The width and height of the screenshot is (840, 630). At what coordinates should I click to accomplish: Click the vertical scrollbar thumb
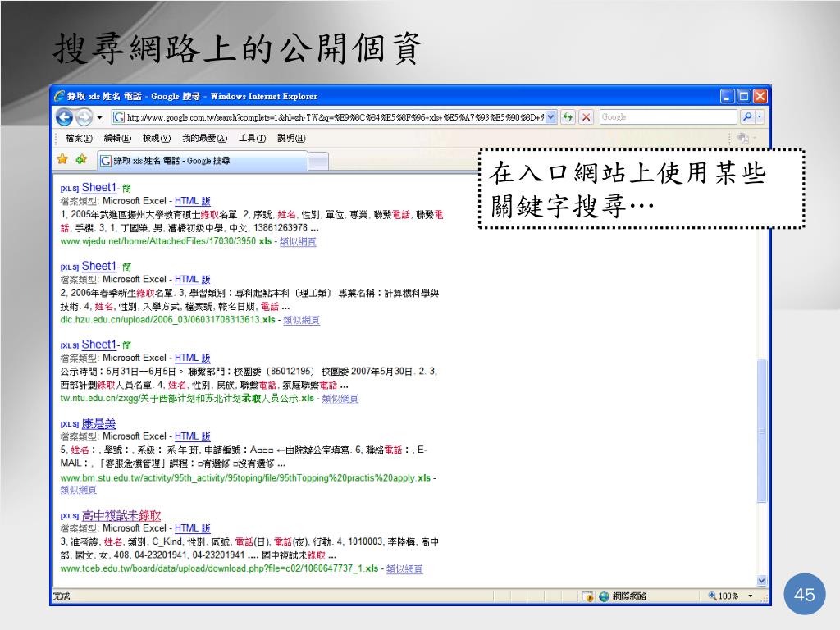[x=761, y=431]
